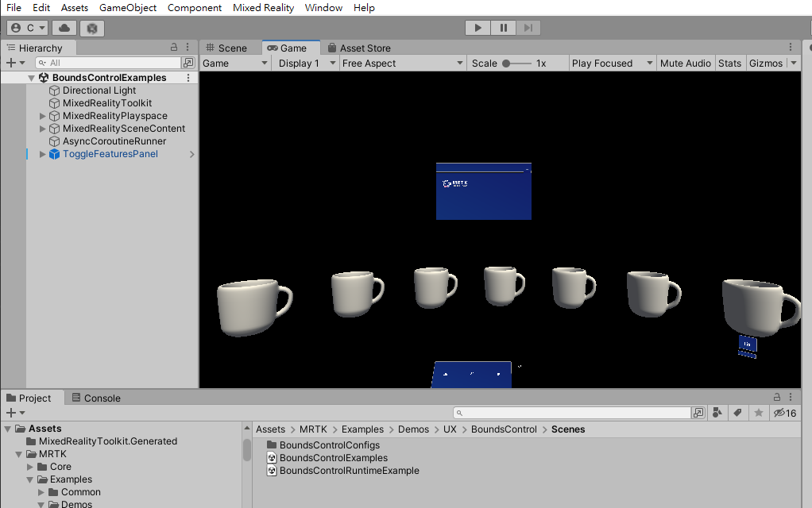
Task: Open the File menu
Action: 14,8
